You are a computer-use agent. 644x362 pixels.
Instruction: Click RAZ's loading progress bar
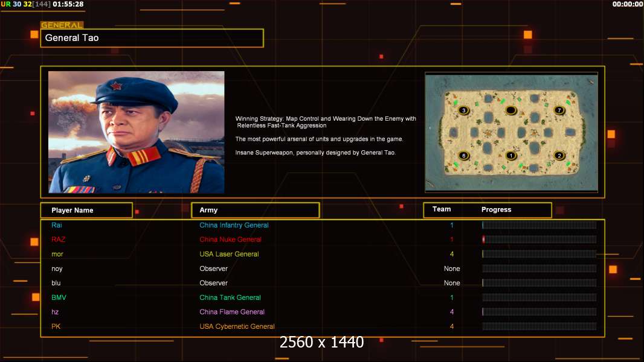pyautogui.click(x=539, y=240)
